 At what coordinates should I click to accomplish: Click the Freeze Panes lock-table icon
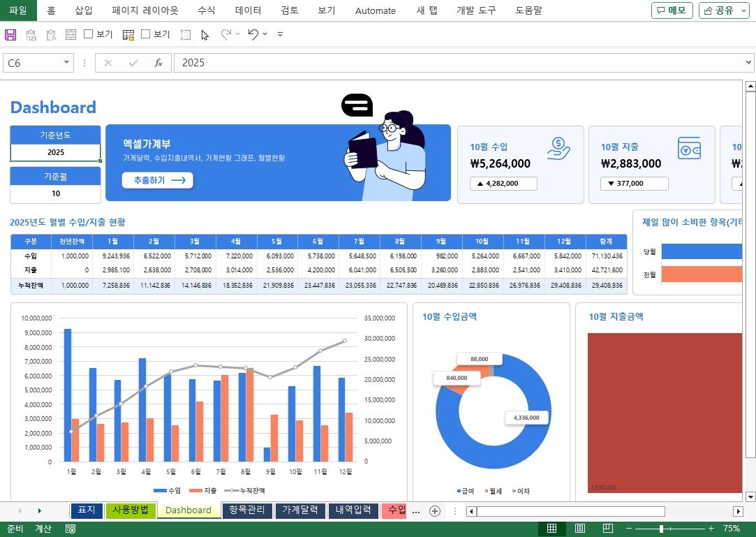click(128, 34)
